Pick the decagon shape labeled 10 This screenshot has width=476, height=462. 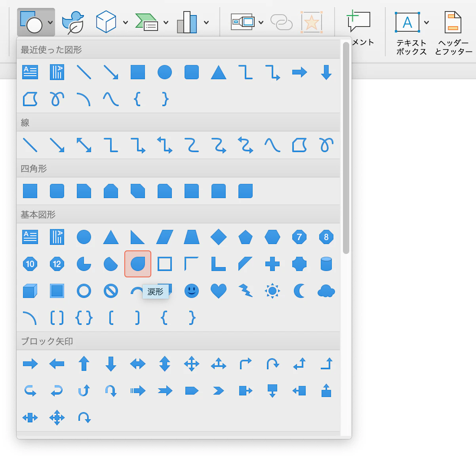click(x=30, y=264)
